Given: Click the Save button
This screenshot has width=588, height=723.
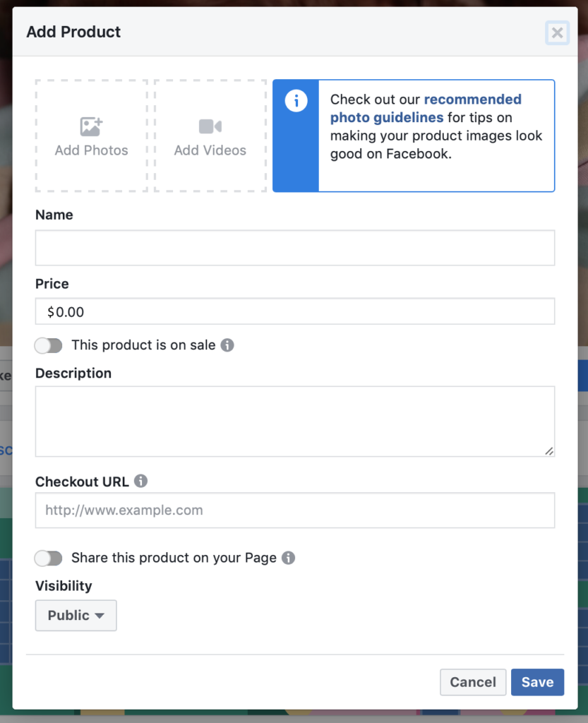Looking at the screenshot, I should [537, 682].
